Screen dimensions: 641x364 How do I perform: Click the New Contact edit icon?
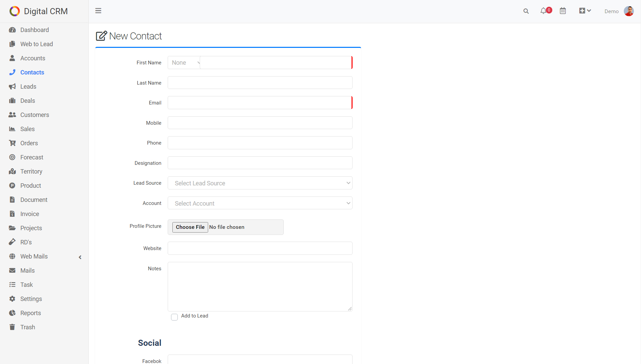tap(102, 36)
